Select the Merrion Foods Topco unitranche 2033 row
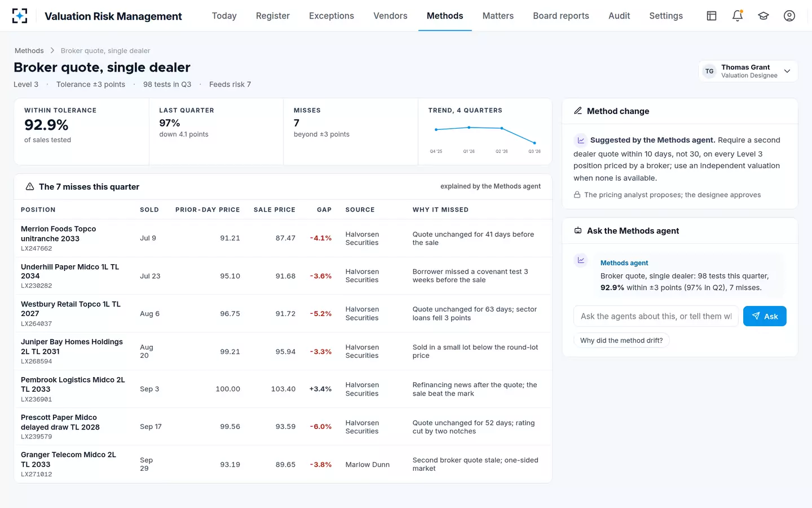 click(x=283, y=238)
